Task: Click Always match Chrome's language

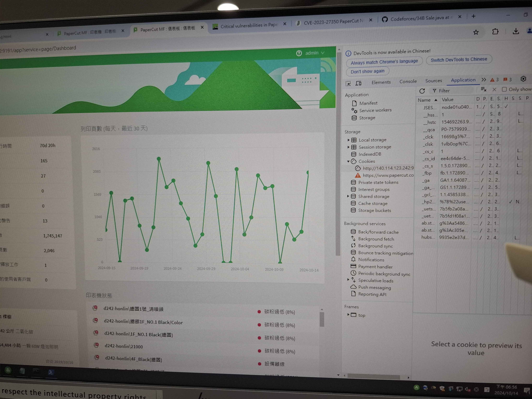Action: [x=384, y=62]
